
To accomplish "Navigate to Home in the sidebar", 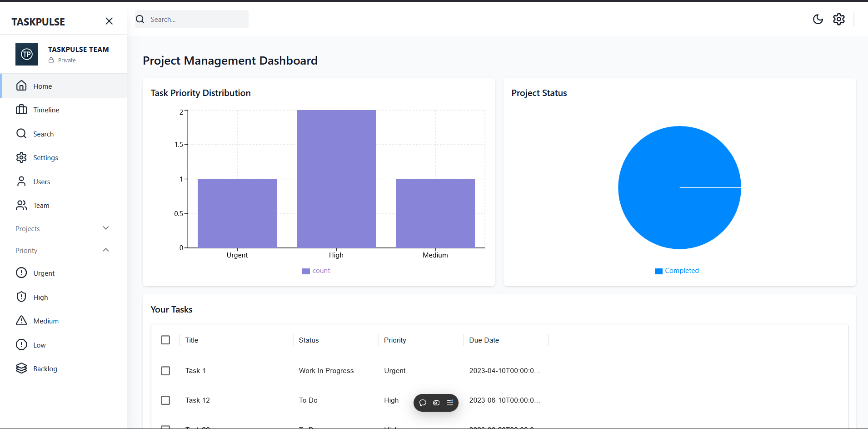I will click(42, 86).
